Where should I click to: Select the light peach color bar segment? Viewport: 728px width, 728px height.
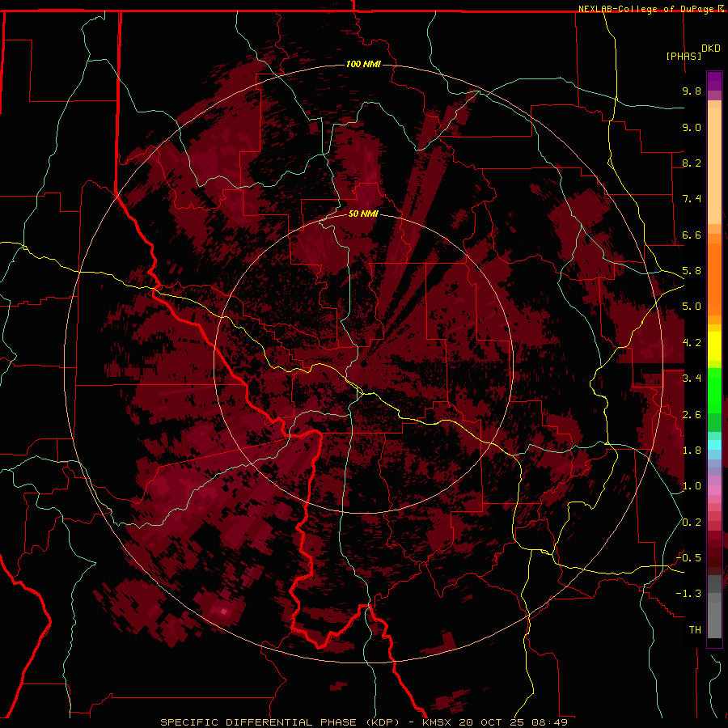(x=714, y=166)
